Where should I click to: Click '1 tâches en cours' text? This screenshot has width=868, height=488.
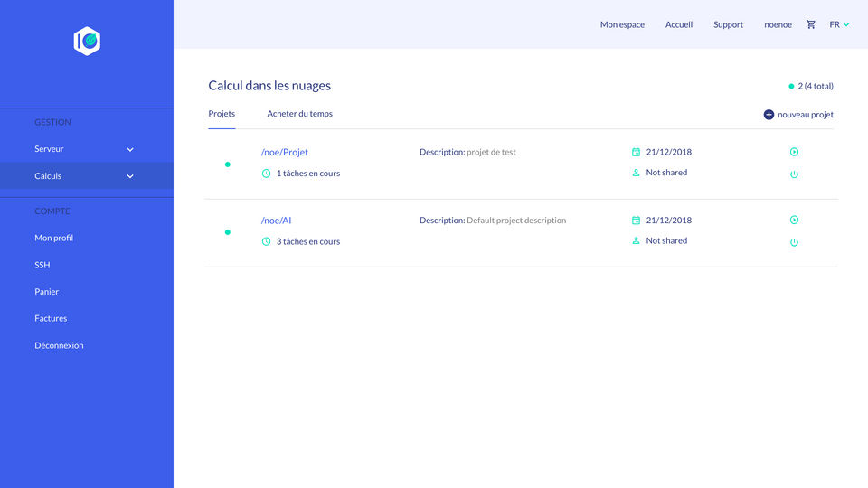[308, 174]
